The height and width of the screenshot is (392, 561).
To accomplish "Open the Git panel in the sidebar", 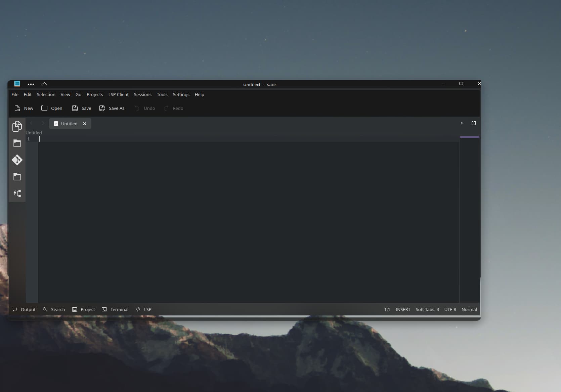I will [x=17, y=160].
